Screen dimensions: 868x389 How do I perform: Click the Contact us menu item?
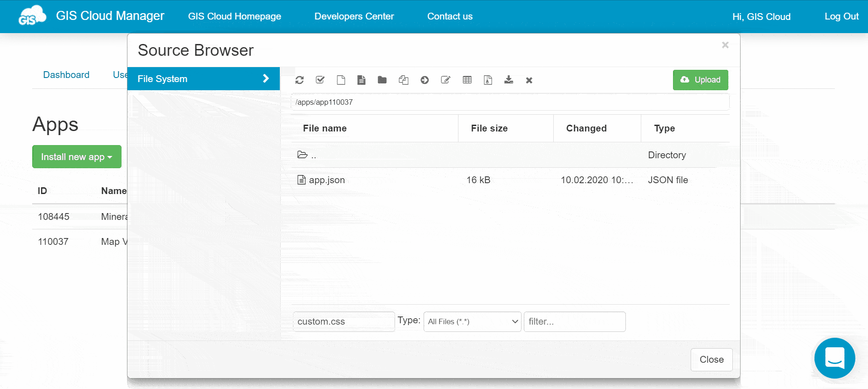(x=450, y=16)
